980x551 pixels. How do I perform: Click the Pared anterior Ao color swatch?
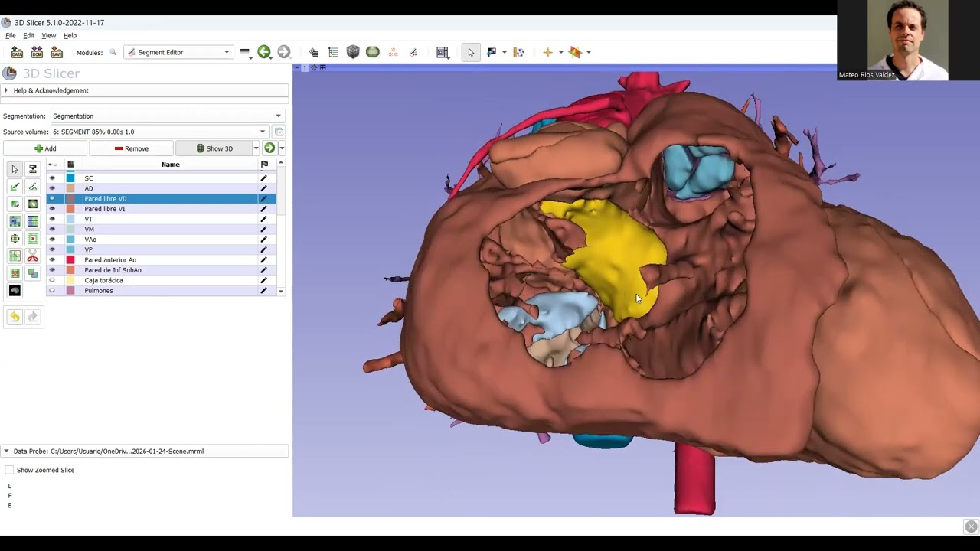pyautogui.click(x=70, y=260)
